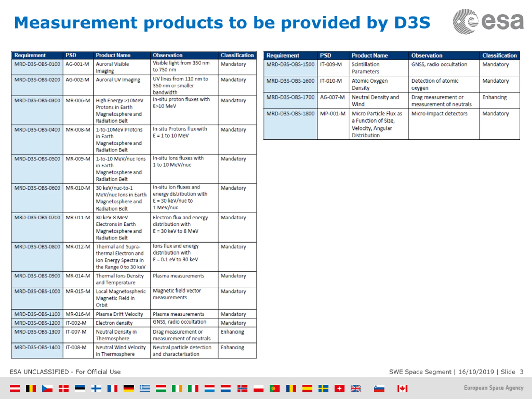The image size is (532, 399).
Task: Click the Estonia flag icon
Action: click(80, 388)
